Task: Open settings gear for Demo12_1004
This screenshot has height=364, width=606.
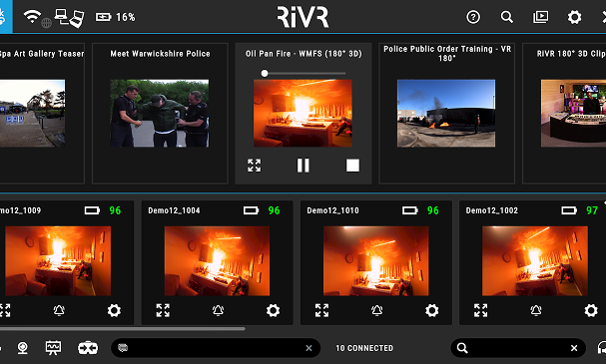Action: point(273,310)
